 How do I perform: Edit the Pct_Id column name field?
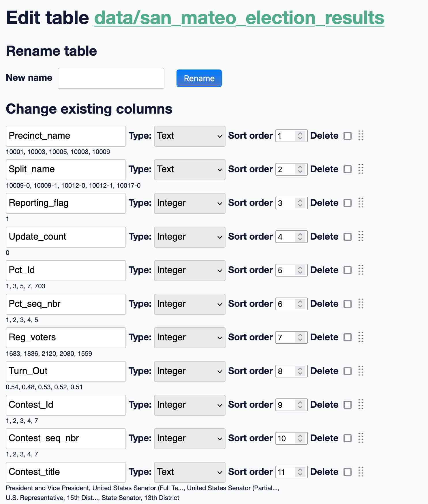pyautogui.click(x=66, y=270)
